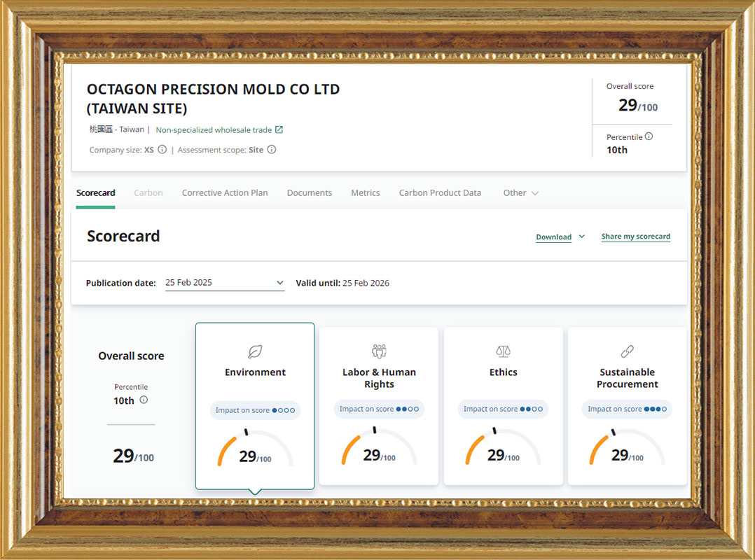This screenshot has width=755, height=560.
Task: Click the Scorecard section heading
Action: [x=123, y=236]
